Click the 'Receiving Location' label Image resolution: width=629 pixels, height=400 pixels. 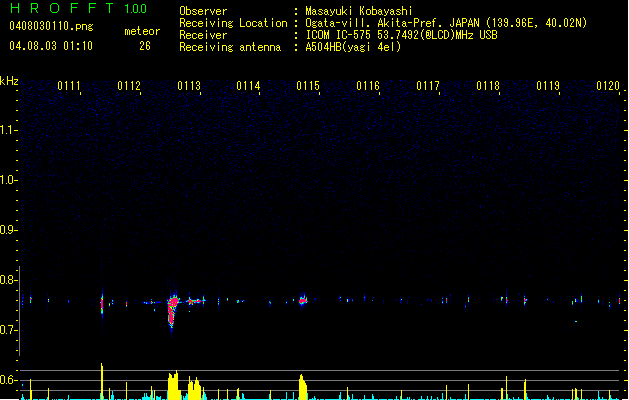point(233,23)
